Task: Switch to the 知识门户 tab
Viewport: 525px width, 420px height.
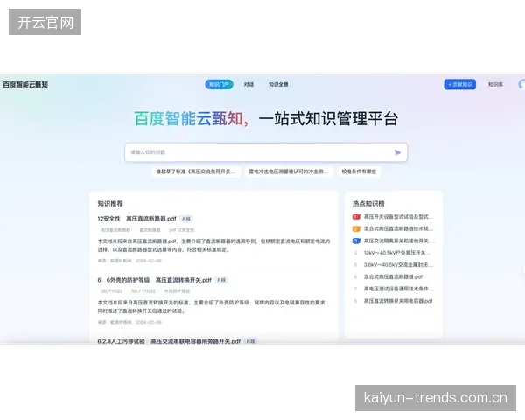Action: (219, 84)
